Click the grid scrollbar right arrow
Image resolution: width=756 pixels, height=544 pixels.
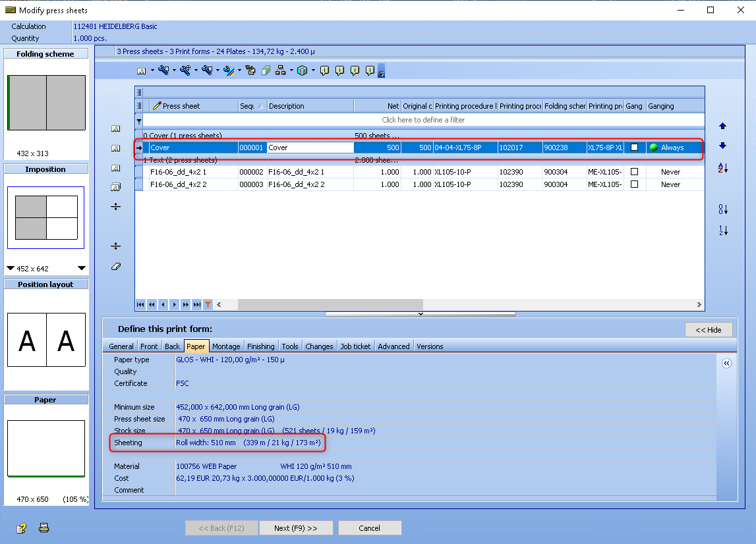(699, 304)
